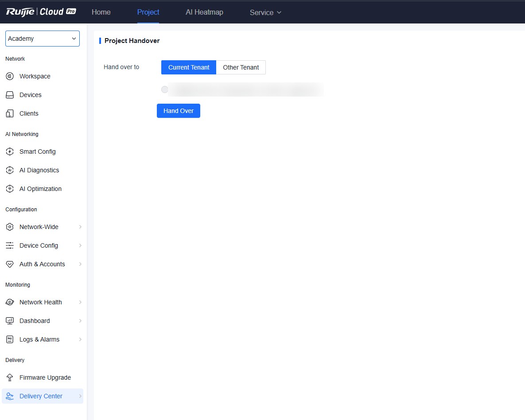This screenshot has width=525, height=420.
Task: Click the Network-Wide gear icon
Action: pos(10,227)
